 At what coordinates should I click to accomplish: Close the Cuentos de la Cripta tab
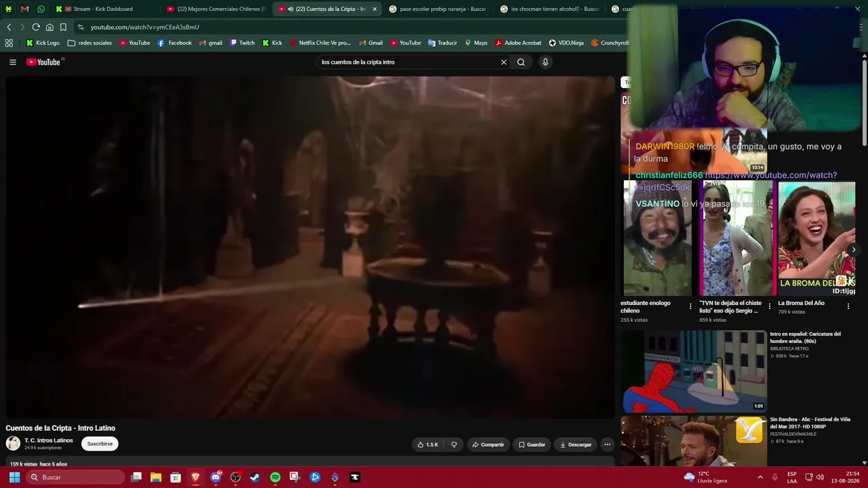click(x=374, y=9)
